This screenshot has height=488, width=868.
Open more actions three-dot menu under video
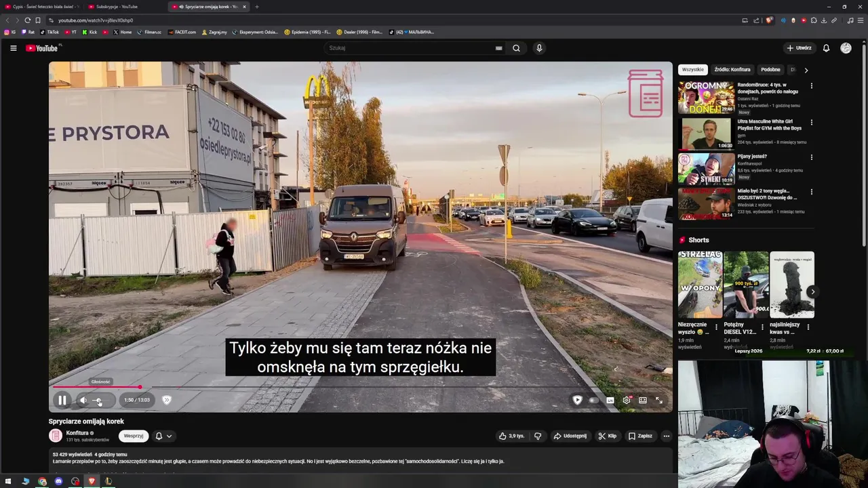667,436
